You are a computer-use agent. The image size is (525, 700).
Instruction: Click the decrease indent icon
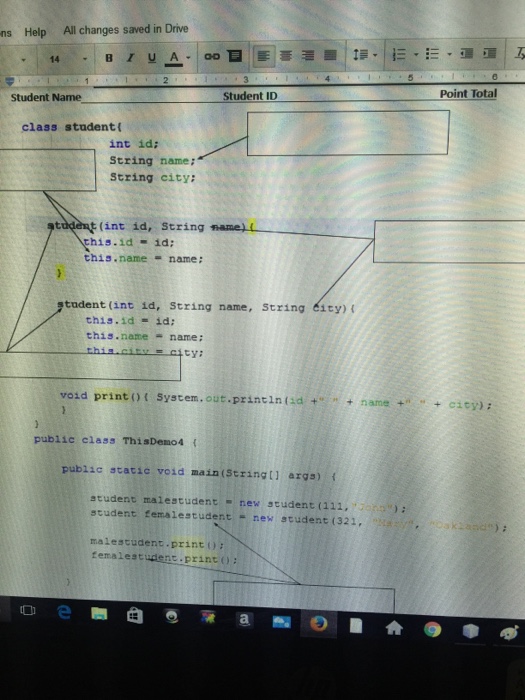coord(467,54)
